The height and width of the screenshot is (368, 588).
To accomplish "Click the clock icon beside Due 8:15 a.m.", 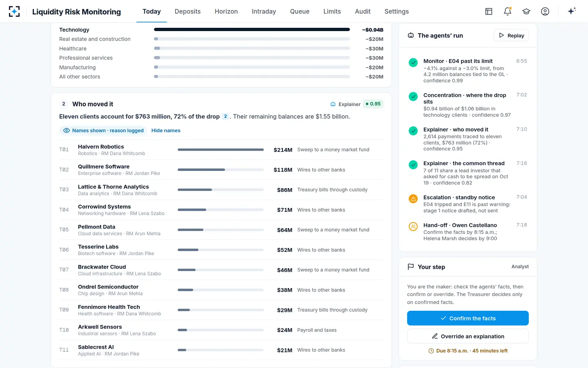I will (431, 351).
